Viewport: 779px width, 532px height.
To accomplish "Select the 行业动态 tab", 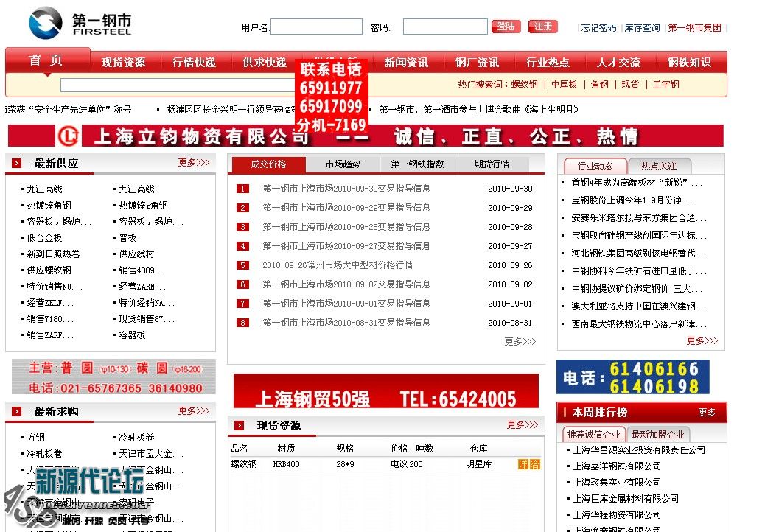I will (x=595, y=167).
